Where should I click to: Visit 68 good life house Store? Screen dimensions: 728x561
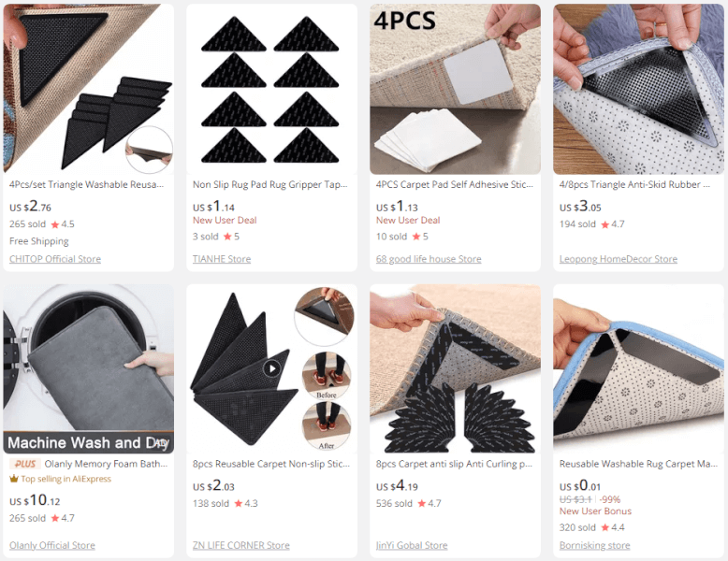pyautogui.click(x=429, y=259)
